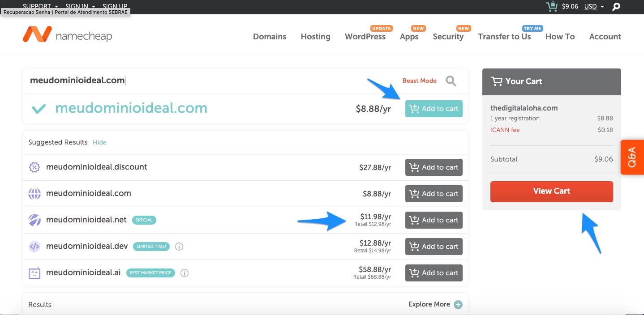Click the robot face .ai icon
The image size is (644, 315).
pyautogui.click(x=34, y=273)
